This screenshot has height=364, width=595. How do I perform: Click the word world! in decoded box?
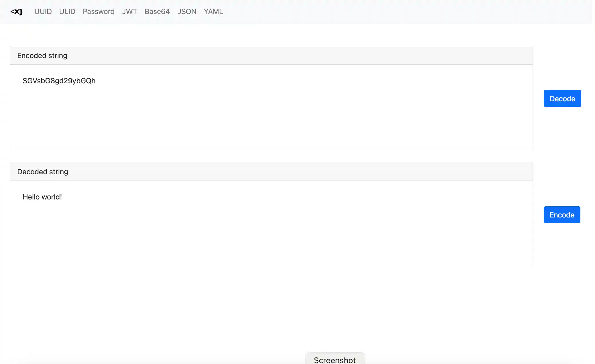pos(52,197)
